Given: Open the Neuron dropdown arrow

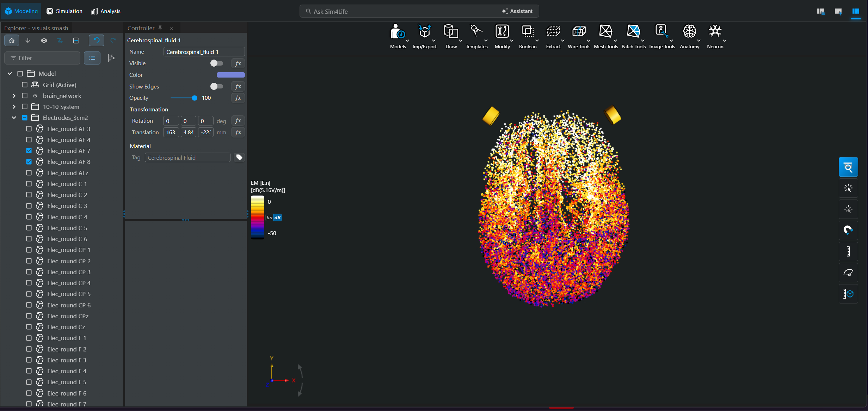Looking at the screenshot, I should 724,41.
